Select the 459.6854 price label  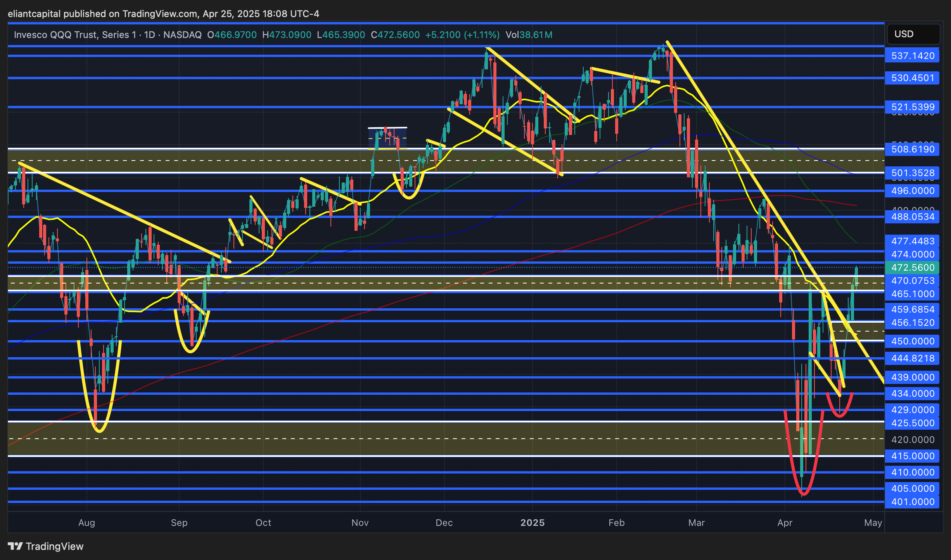click(912, 309)
